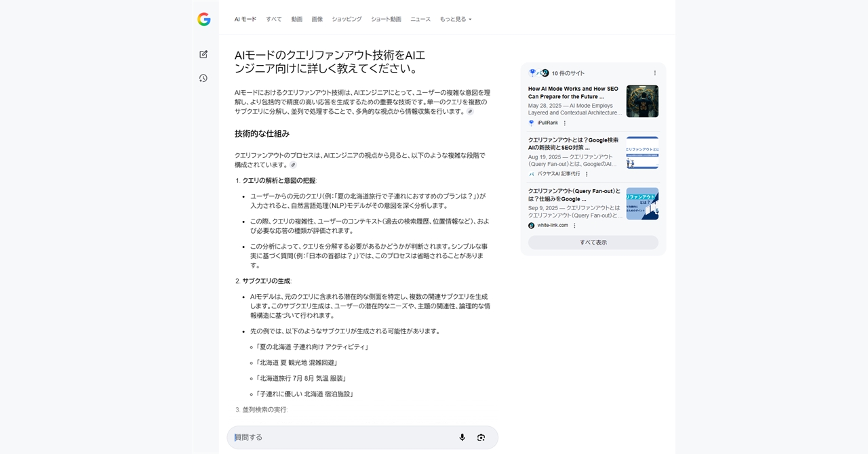Start a new AI Mode search via the compose icon

tap(203, 54)
